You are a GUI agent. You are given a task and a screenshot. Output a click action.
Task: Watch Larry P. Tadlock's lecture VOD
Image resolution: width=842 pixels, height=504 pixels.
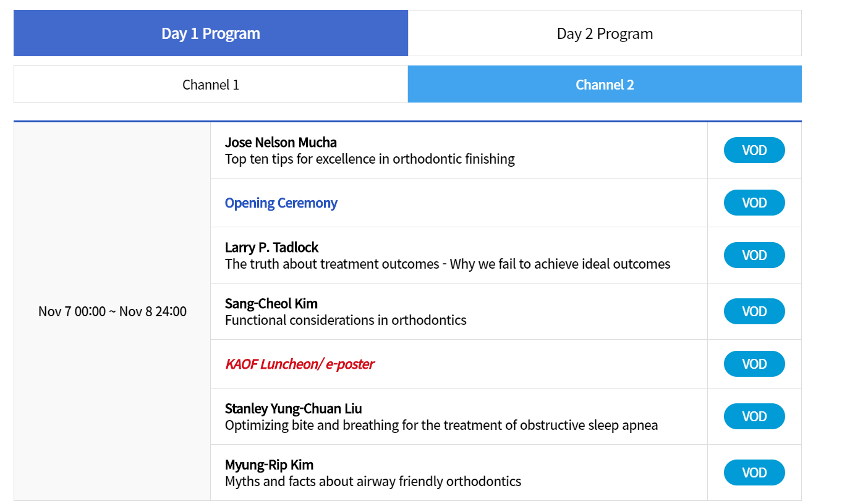(754, 255)
